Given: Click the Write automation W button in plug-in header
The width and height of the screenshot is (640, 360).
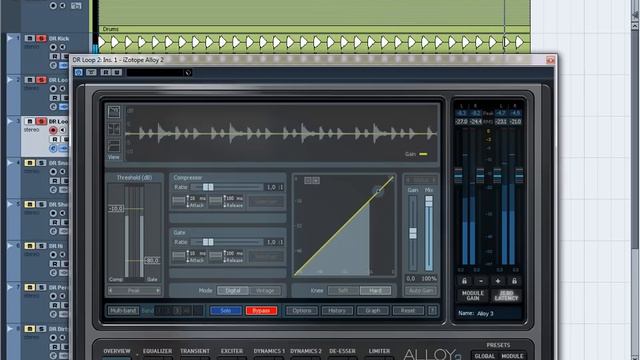Looking at the screenshot, I should click(x=116, y=72).
